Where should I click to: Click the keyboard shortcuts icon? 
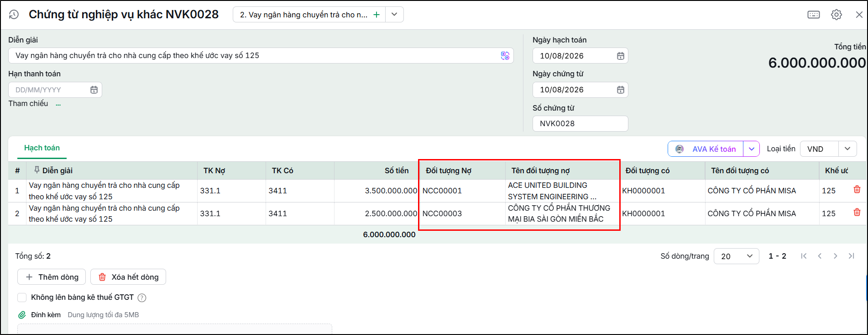[813, 15]
